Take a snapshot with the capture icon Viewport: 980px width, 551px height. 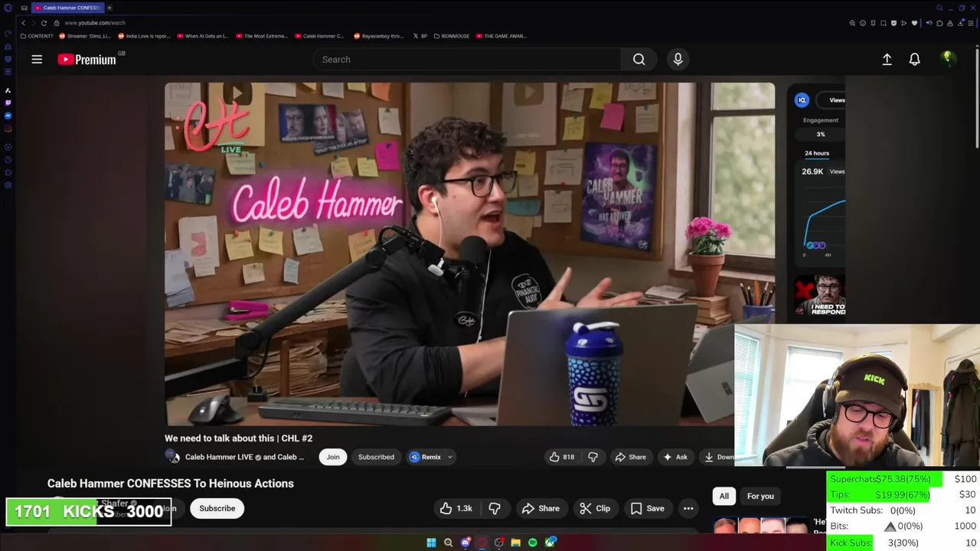coord(884,23)
